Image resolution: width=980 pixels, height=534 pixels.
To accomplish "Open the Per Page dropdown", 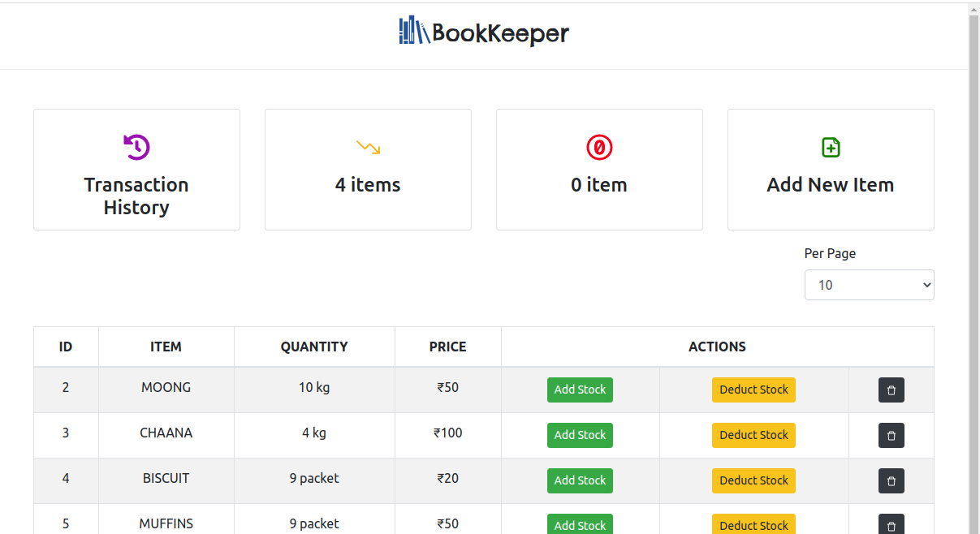I will click(x=869, y=285).
